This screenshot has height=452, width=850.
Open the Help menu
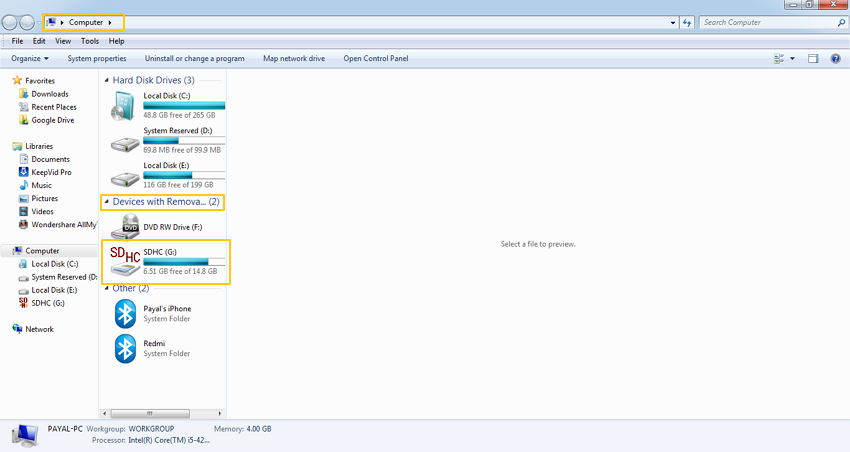(116, 41)
